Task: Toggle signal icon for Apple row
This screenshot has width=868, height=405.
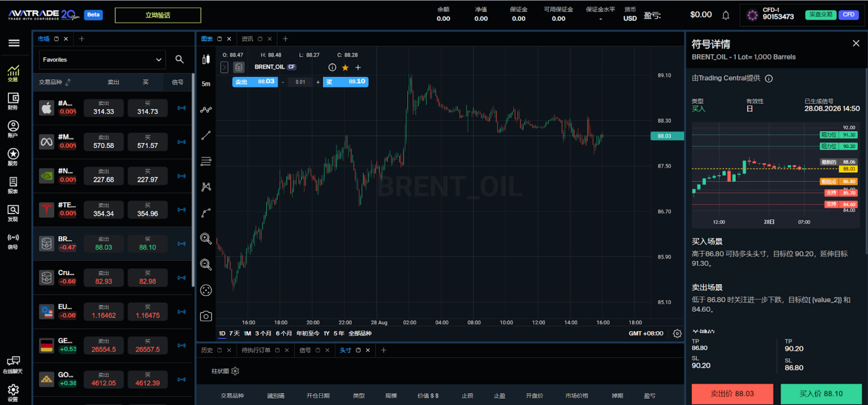Action: coord(182,108)
